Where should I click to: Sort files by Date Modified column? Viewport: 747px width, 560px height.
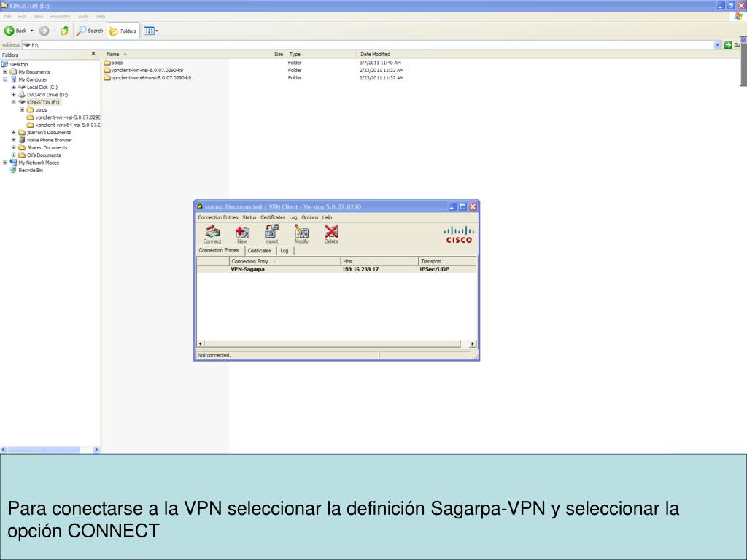click(x=392, y=54)
